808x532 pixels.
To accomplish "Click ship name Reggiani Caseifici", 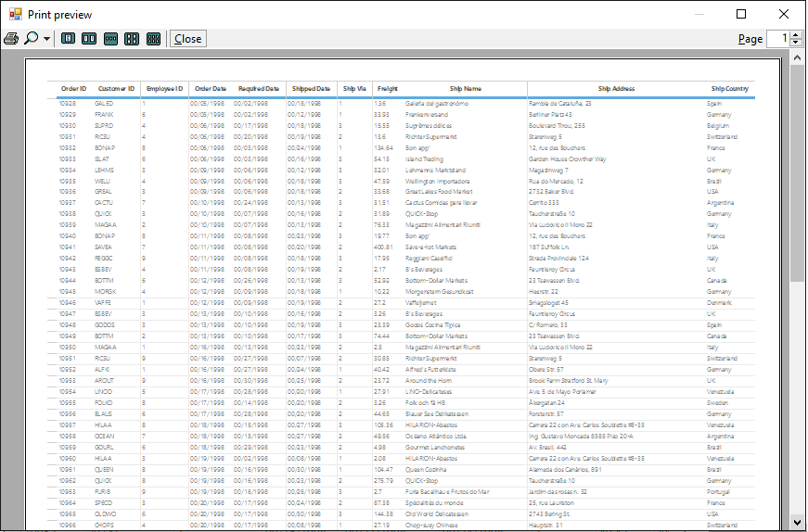I will [429, 258].
